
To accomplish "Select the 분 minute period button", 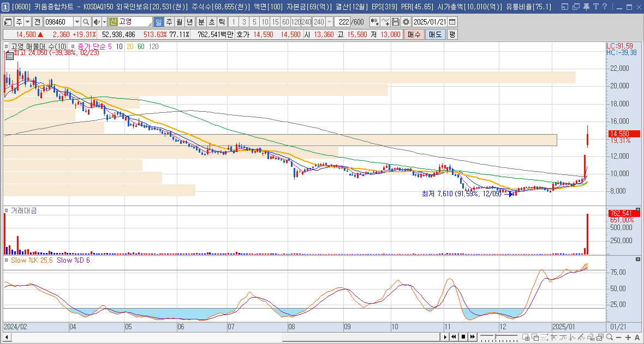I will coord(201,22).
